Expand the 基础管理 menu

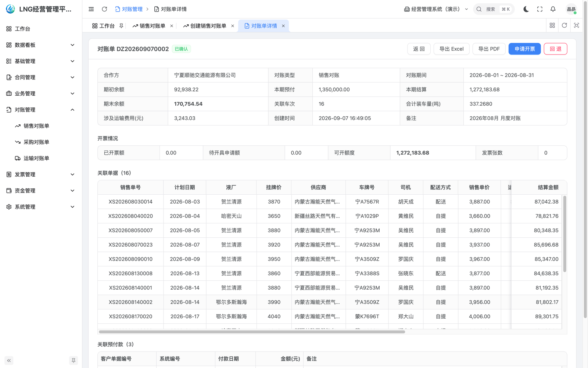tap(40, 61)
